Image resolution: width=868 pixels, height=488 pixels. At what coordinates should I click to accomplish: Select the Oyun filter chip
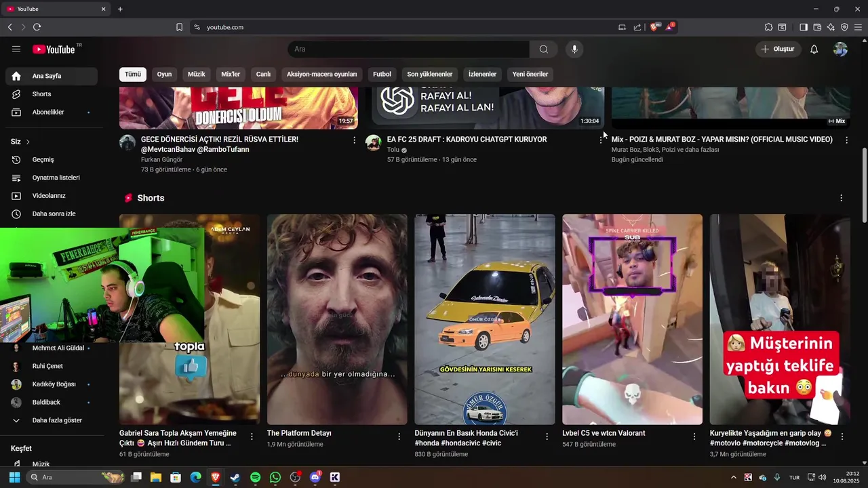164,75
